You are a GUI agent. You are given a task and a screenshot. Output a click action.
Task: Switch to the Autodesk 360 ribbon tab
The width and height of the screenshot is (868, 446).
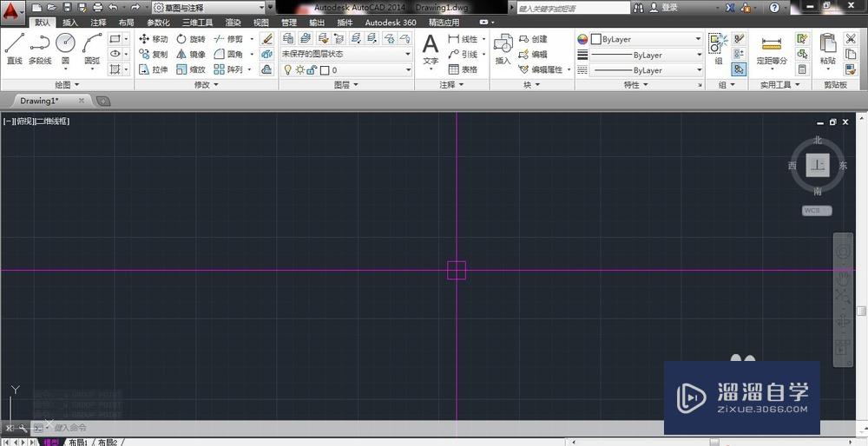pyautogui.click(x=391, y=23)
